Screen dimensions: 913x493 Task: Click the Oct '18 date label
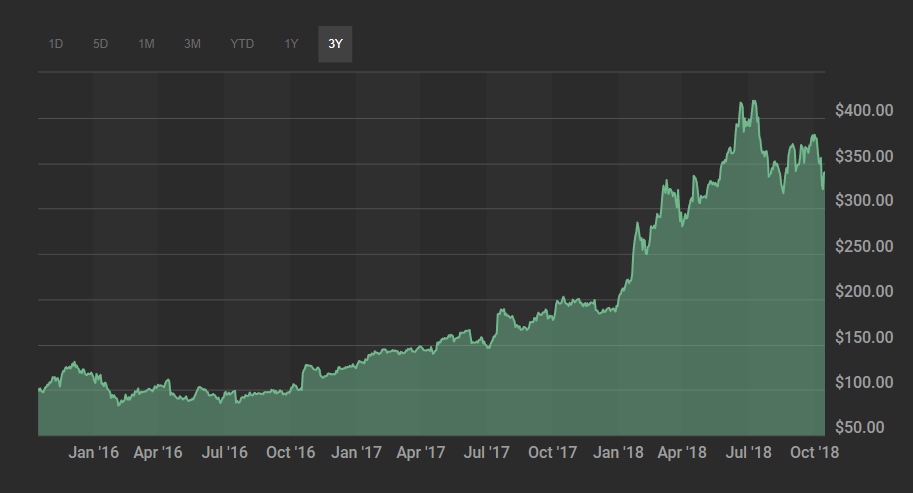815,453
